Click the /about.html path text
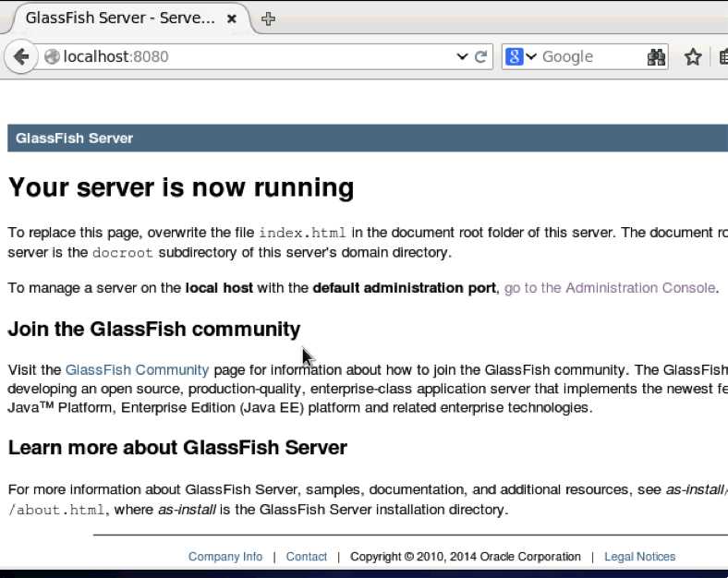 pos(56,510)
